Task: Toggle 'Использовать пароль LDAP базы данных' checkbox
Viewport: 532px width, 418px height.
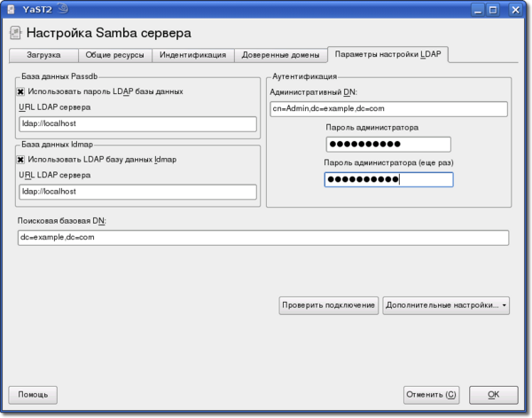Action: [20, 91]
